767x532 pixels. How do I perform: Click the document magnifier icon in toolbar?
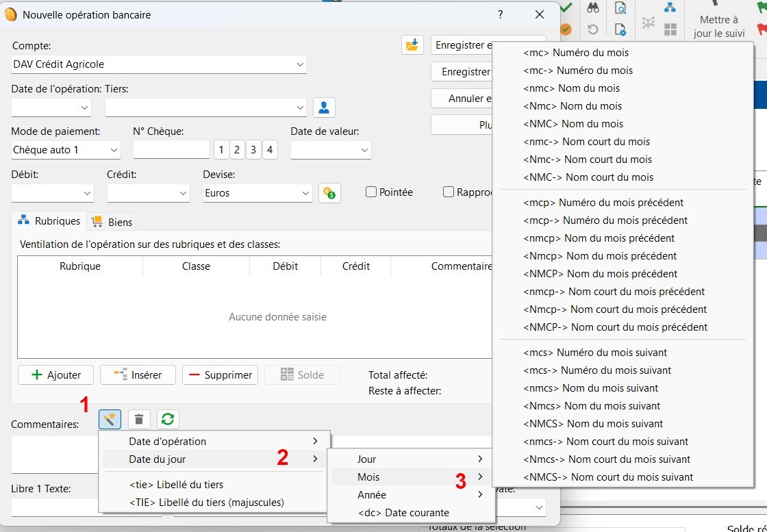pyautogui.click(x=620, y=8)
